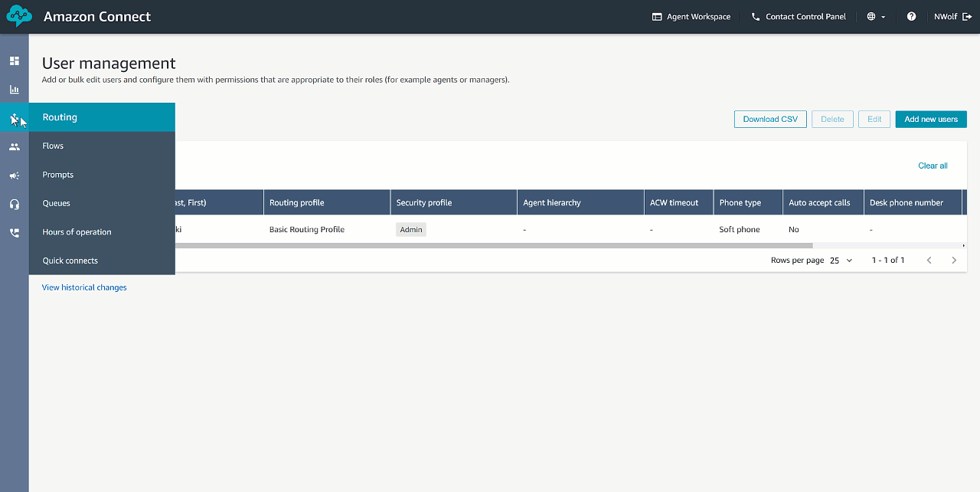The image size is (980, 492).
Task: Open the Dashboard sidebar icon
Action: point(15,61)
